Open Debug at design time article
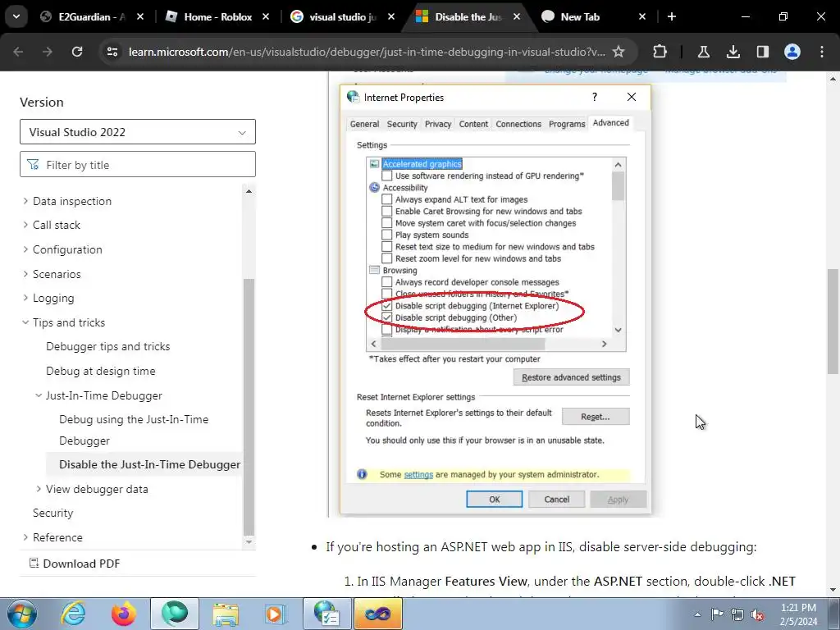The width and height of the screenshot is (840, 630). (x=101, y=371)
